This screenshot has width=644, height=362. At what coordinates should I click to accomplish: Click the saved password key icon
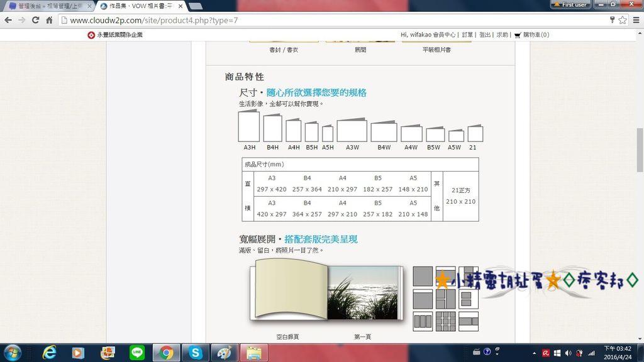pos(612,19)
